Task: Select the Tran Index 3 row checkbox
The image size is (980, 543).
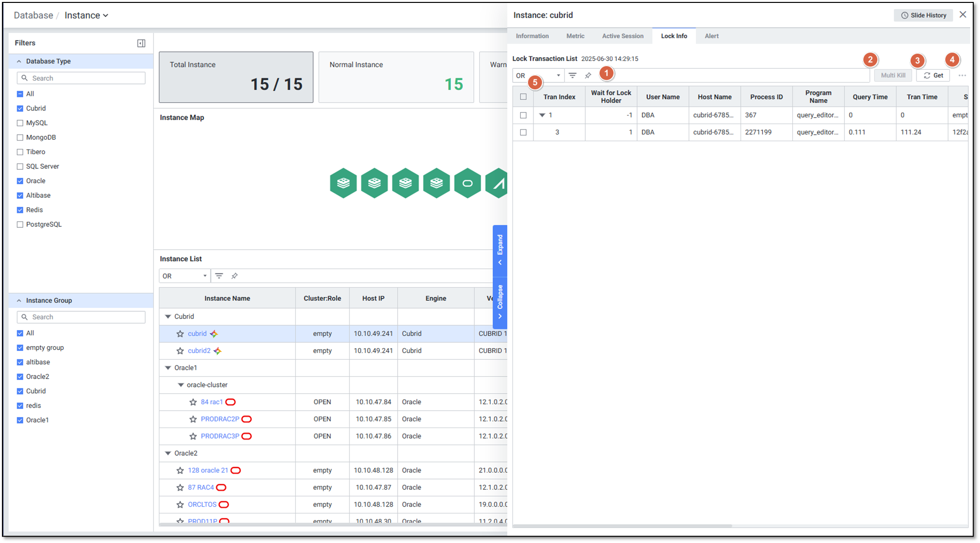Action: (x=523, y=132)
